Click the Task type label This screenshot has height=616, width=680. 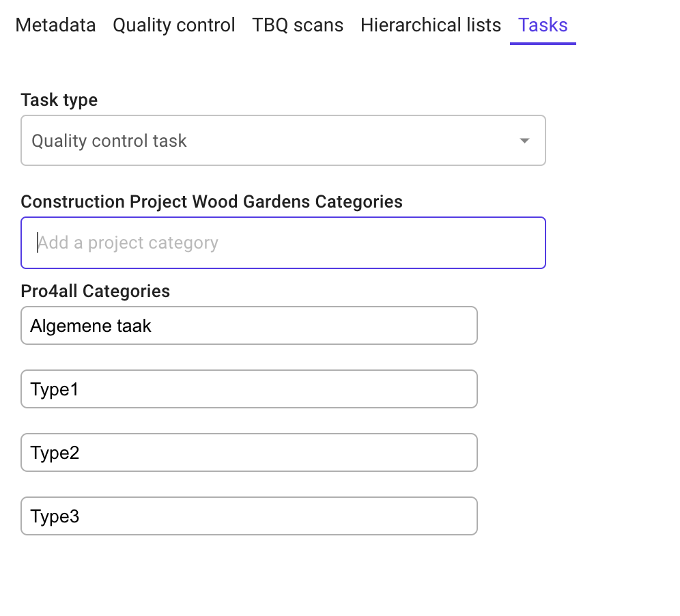pos(59,100)
